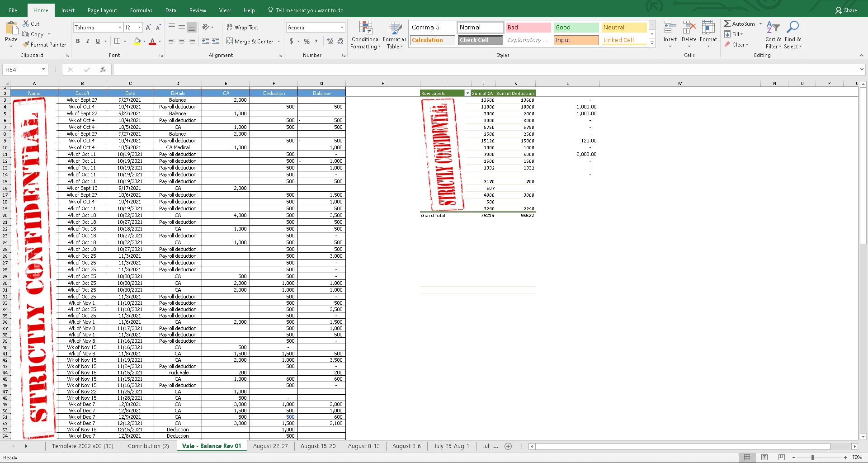Viewport: 868px width, 463px height.
Task: Select the August 22-27 sheet tab
Action: (270, 446)
